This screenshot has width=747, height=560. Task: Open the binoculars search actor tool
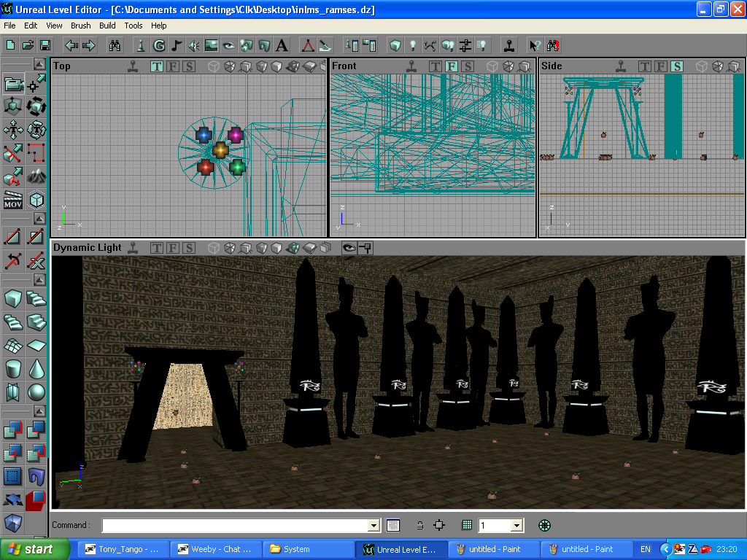115,45
